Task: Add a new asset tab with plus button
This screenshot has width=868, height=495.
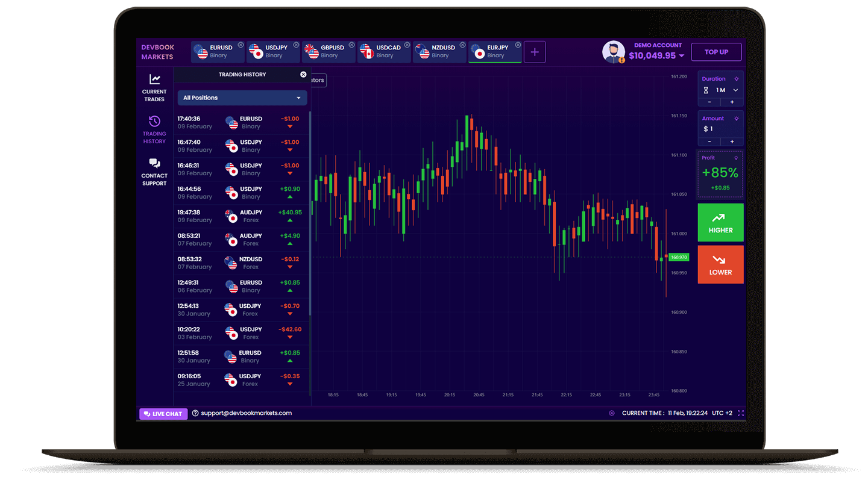Action: click(x=535, y=52)
